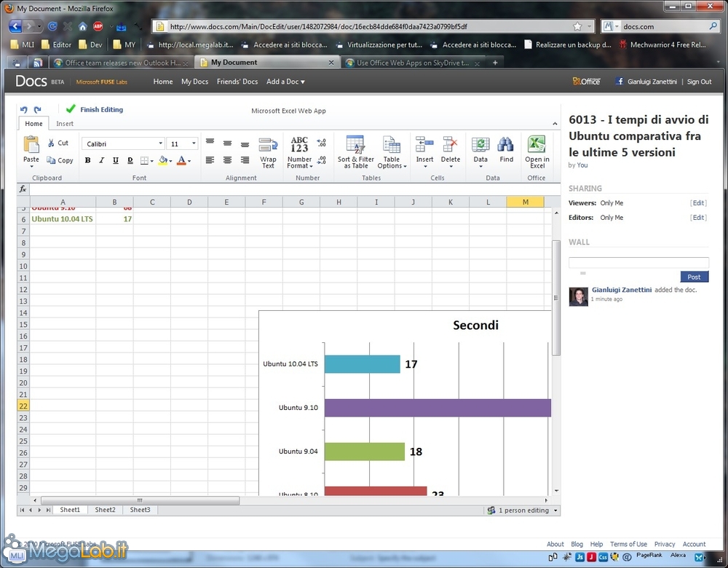Toggle italic formatting
The image size is (728, 568).
click(x=101, y=160)
